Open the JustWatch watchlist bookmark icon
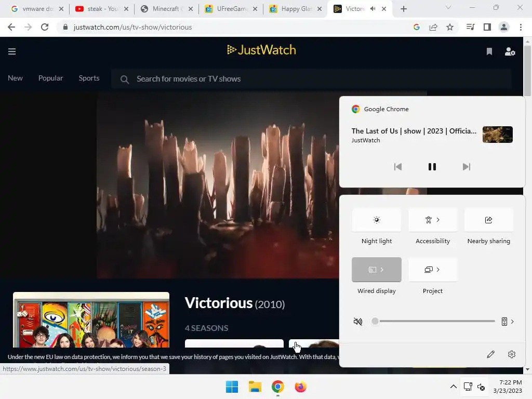The width and height of the screenshot is (532, 399). 489,51
